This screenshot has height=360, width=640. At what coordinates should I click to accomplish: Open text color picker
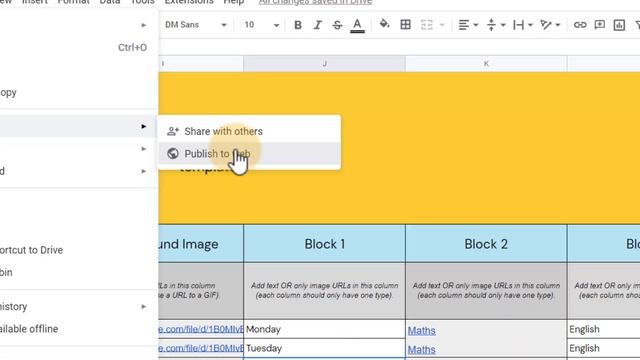(357, 25)
